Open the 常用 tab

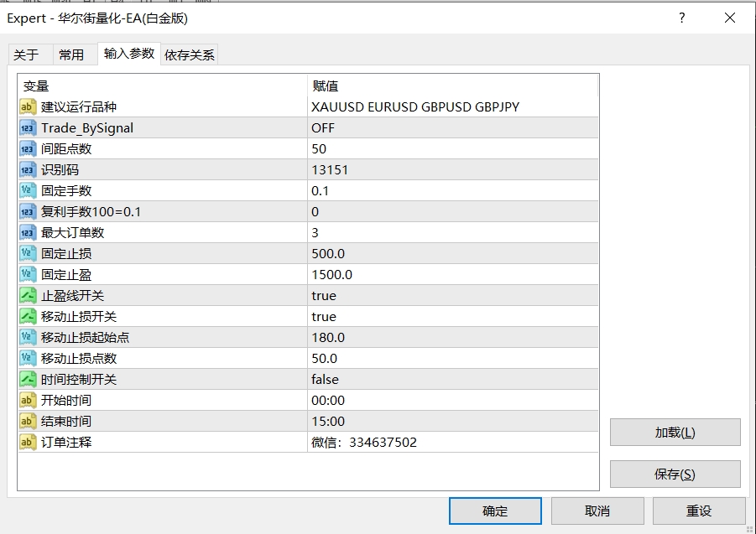pos(71,54)
